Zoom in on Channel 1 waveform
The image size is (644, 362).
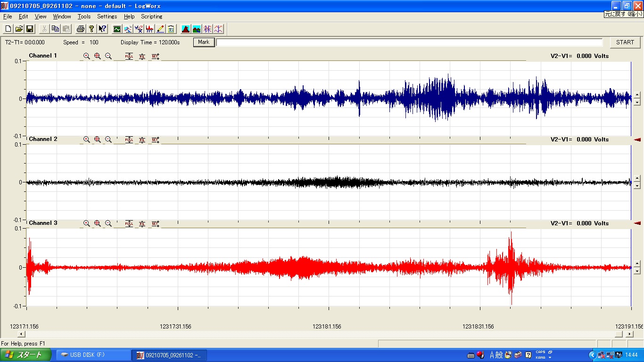[x=87, y=56]
